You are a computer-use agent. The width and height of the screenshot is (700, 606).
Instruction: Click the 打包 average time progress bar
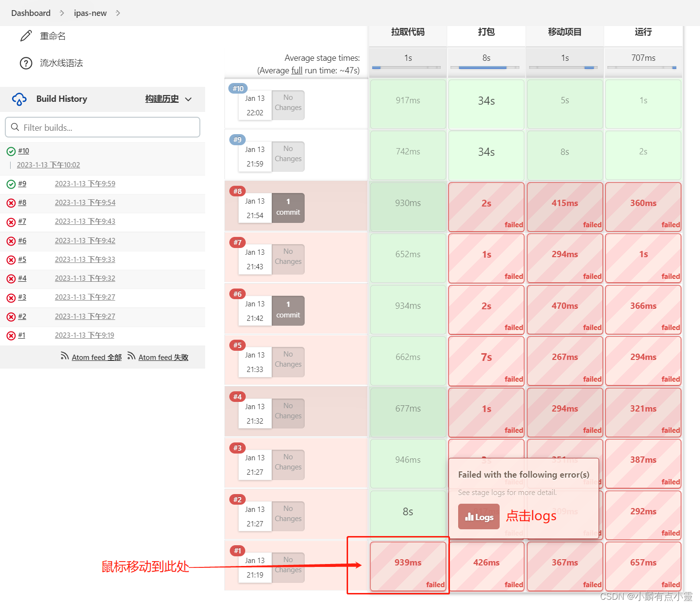click(x=485, y=68)
